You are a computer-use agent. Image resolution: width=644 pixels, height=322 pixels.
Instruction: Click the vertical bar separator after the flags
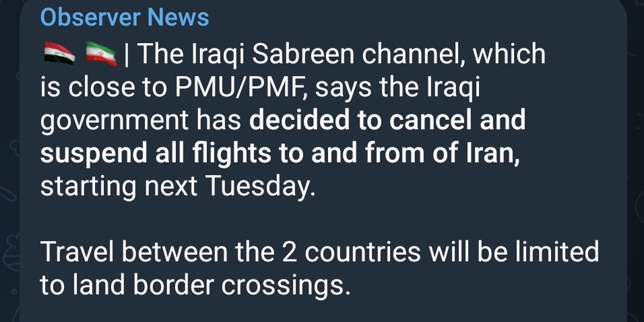(127, 54)
